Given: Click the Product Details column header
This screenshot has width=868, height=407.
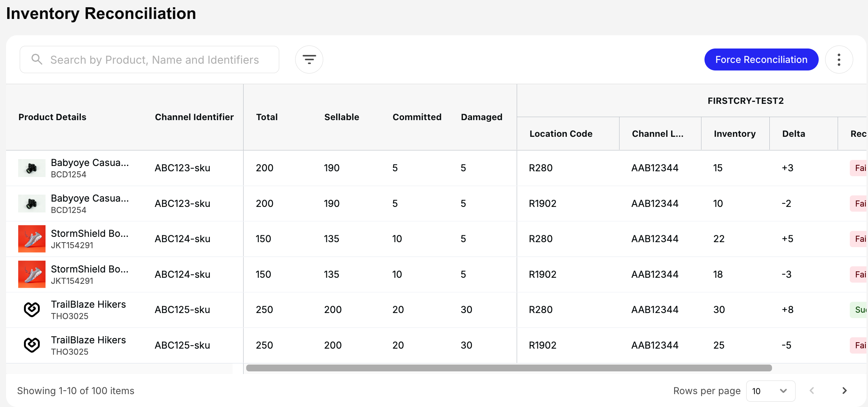Looking at the screenshot, I should pos(52,117).
